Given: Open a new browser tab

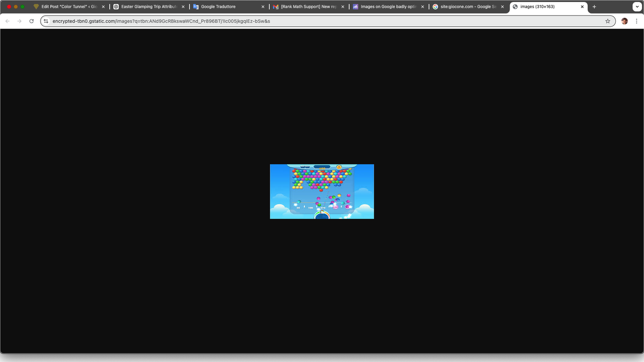Looking at the screenshot, I should [x=594, y=7].
